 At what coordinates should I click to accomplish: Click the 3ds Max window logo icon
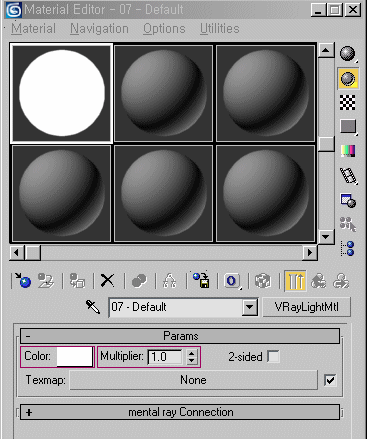click(x=14, y=10)
